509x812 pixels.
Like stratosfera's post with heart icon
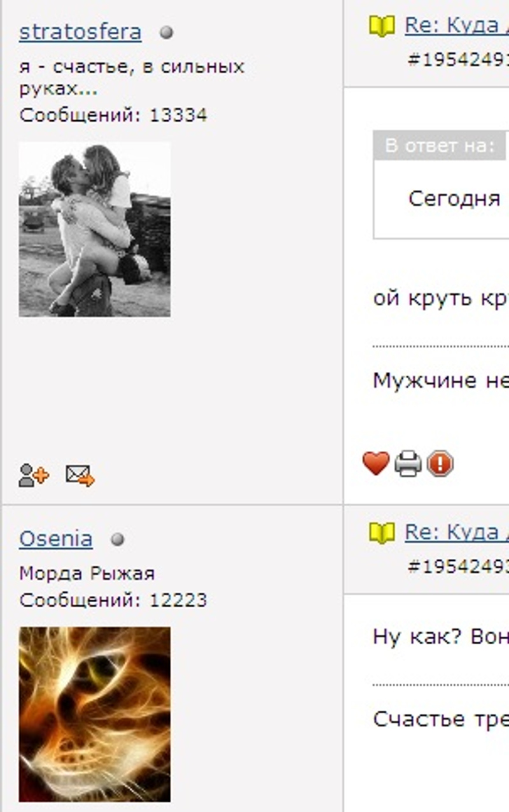pyautogui.click(x=375, y=464)
